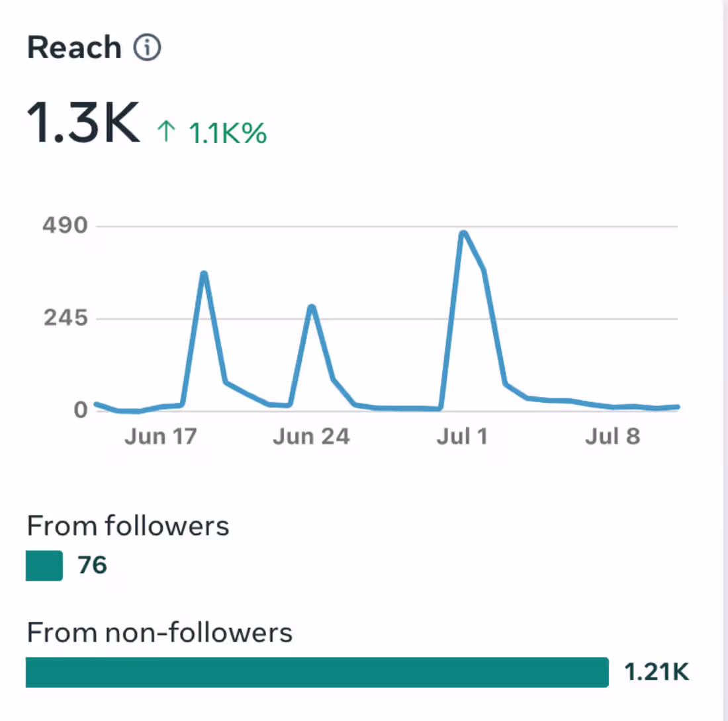
Task: Open the Reach info icon
Action: point(147,48)
